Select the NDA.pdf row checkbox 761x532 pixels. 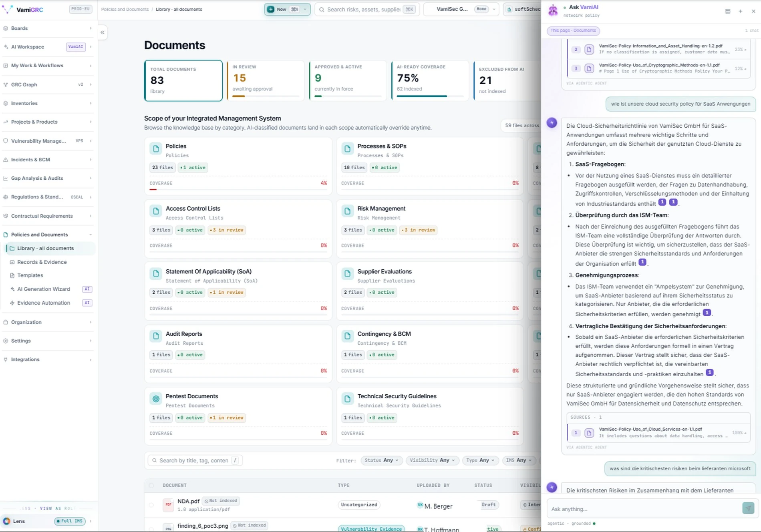point(151,505)
